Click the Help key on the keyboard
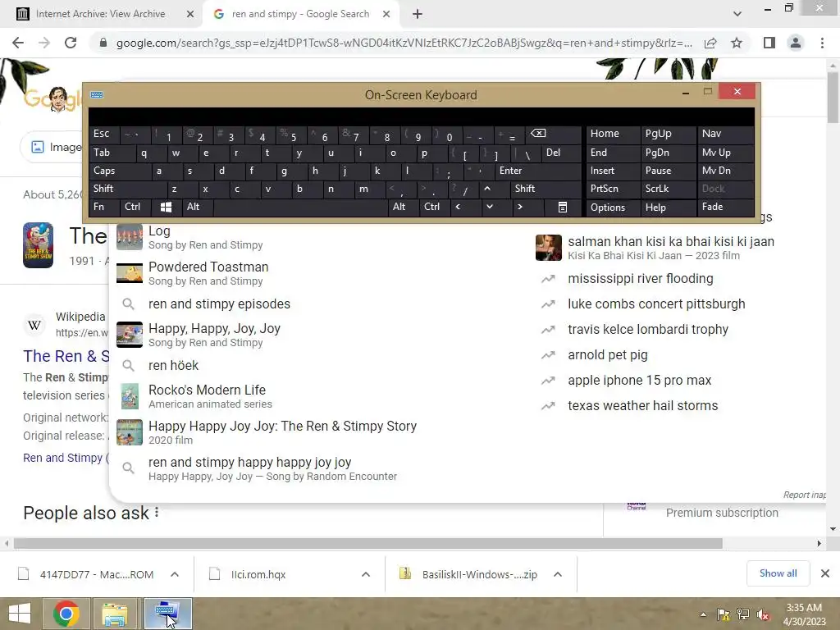Screen dimensions: 840x630 (x=667, y=208)
